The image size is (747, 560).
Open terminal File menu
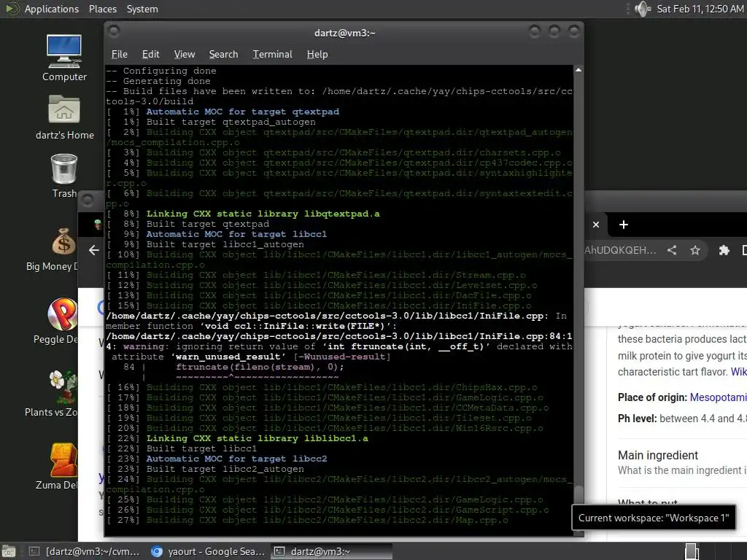(119, 54)
